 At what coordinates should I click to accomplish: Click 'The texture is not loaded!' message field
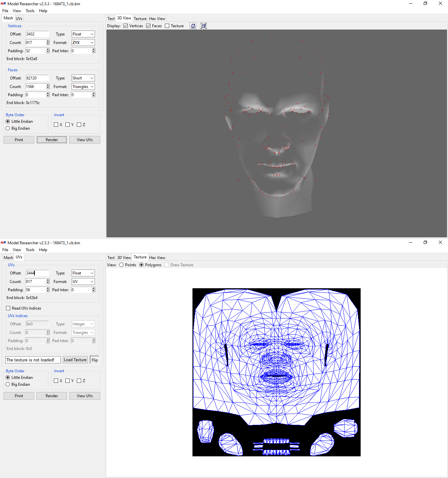point(33,360)
